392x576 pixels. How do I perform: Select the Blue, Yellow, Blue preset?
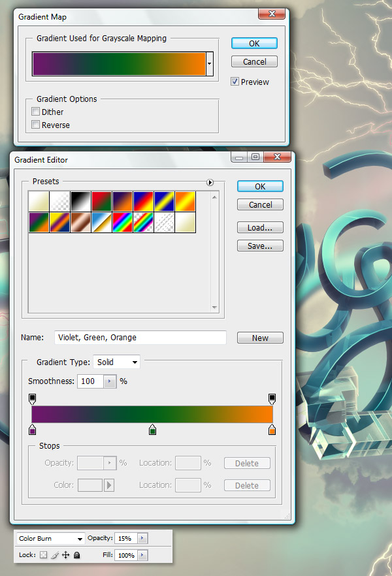tap(165, 201)
